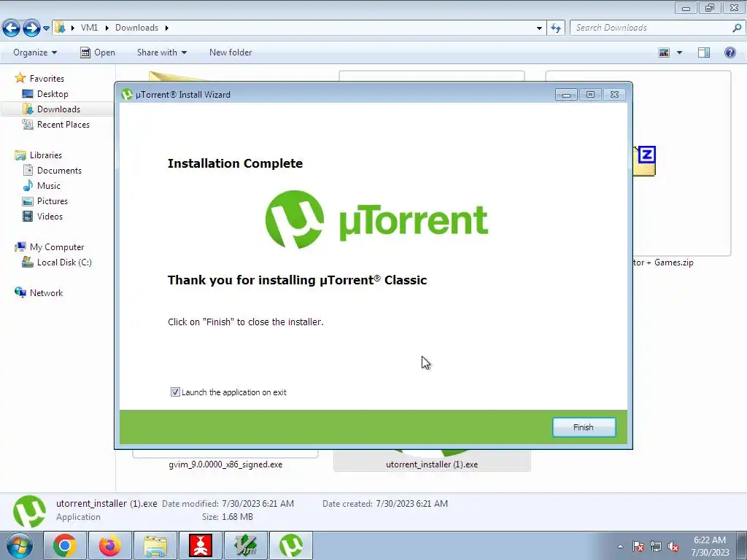Select Network in navigation pane
Viewport: 747px width, 560px height.
point(46,293)
